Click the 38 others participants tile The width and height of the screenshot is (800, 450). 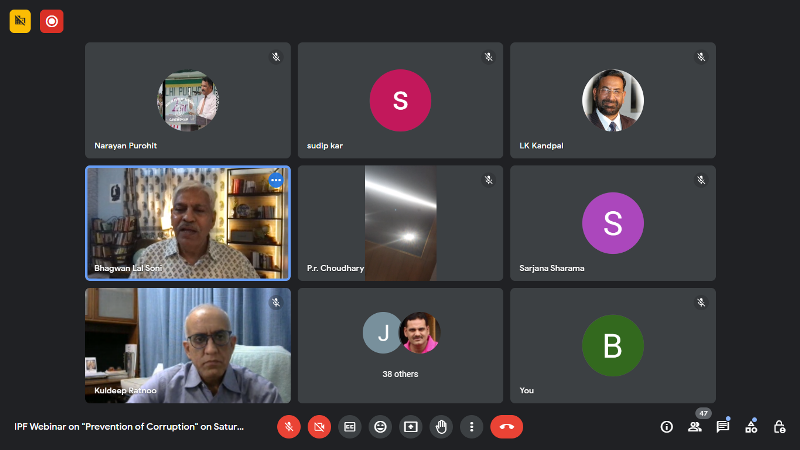(400, 345)
